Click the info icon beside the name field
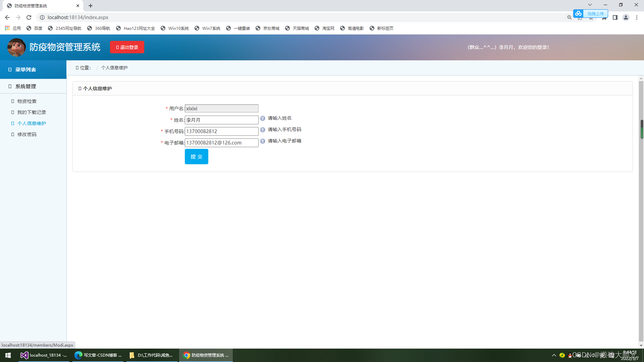This screenshot has width=644, height=362. pos(263,118)
